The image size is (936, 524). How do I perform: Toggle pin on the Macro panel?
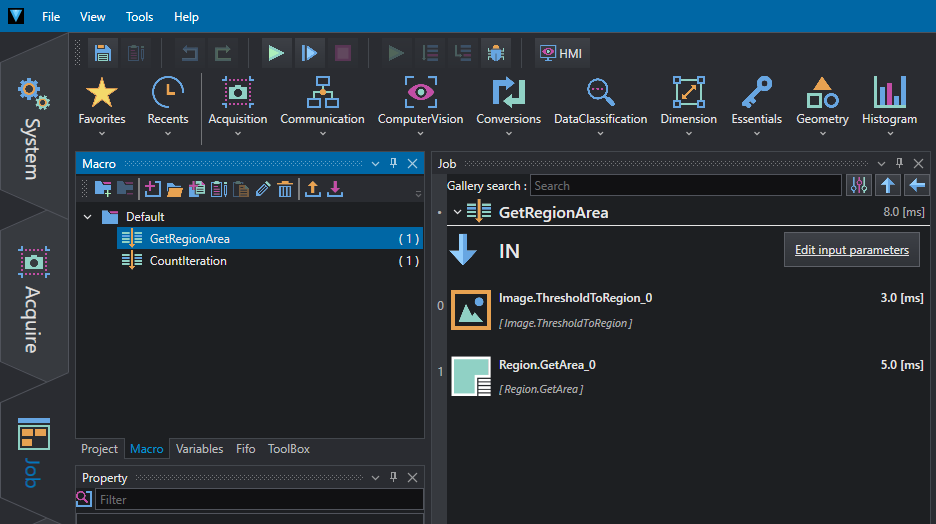point(393,164)
